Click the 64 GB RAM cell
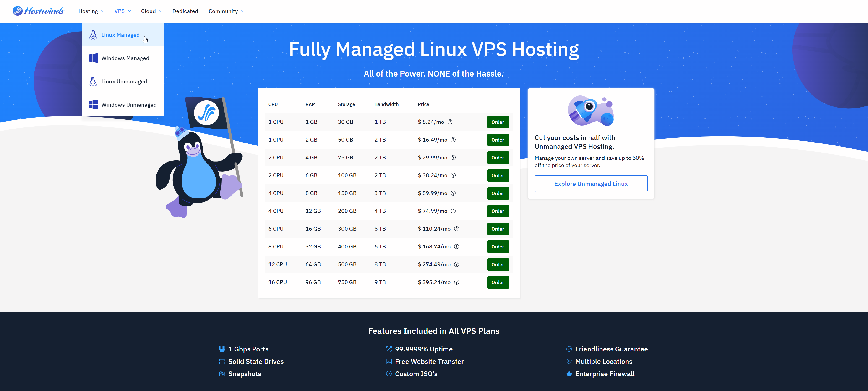 pos(313,264)
